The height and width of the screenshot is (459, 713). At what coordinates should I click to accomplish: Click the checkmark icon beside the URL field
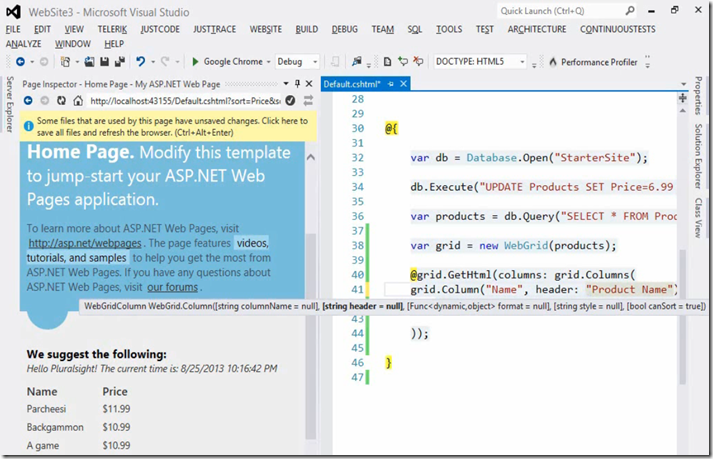tap(291, 101)
